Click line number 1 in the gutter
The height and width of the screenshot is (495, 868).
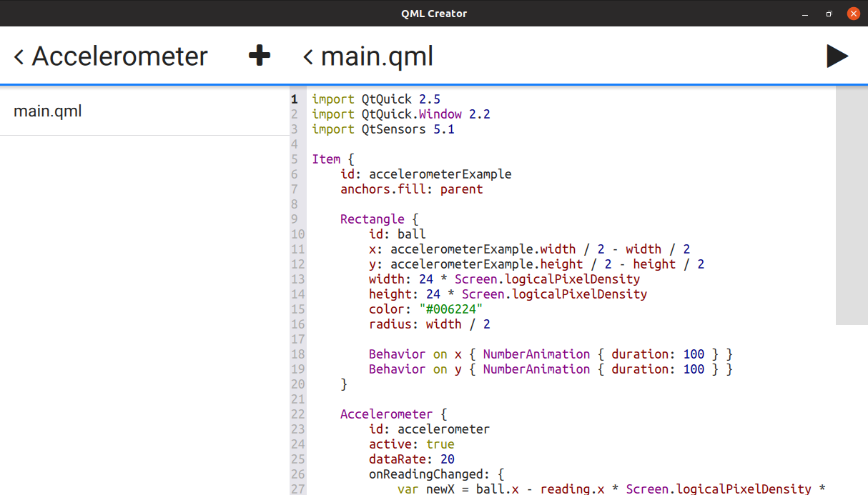tap(294, 99)
